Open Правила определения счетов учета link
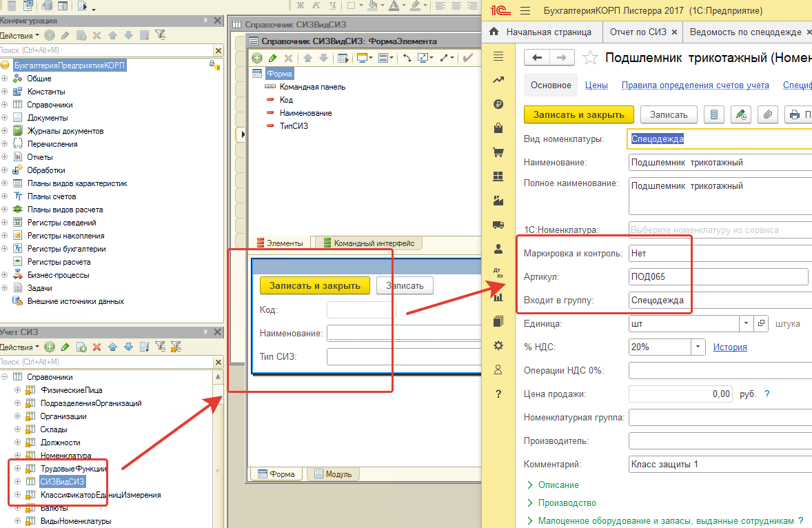Image resolution: width=812 pixels, height=528 pixels. (695, 85)
